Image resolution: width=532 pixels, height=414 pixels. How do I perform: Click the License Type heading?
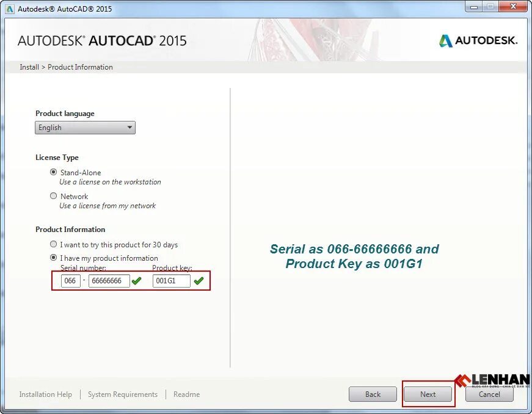[57, 158]
